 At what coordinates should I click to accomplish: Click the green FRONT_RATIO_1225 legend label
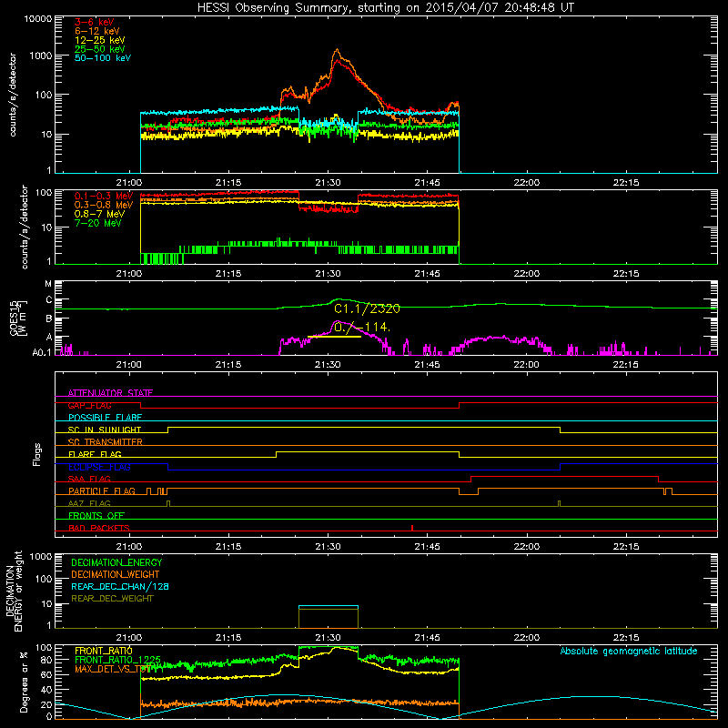point(117,660)
